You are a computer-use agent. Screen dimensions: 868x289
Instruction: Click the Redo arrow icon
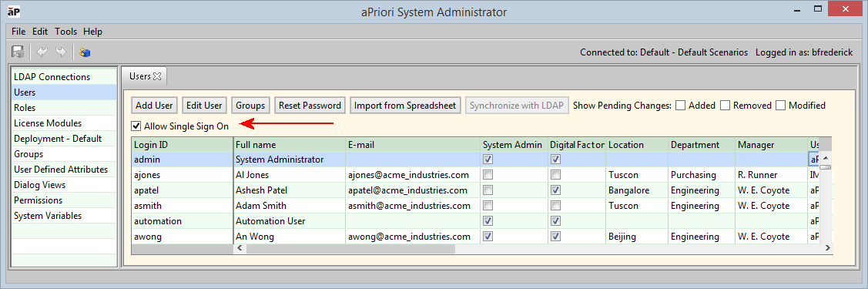[x=62, y=52]
